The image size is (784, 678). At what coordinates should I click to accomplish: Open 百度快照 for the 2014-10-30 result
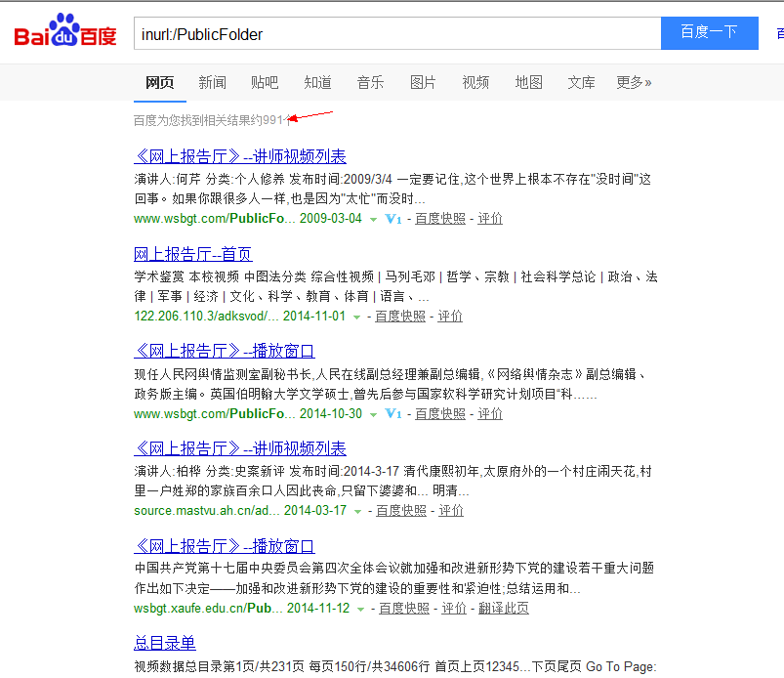440,414
